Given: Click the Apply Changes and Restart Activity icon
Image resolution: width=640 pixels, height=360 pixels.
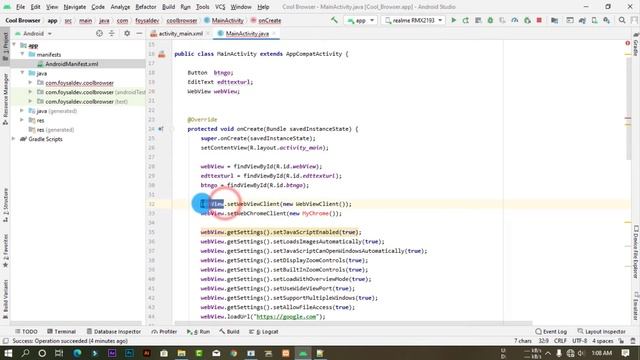Looking at the screenshot, I should click(466, 20).
